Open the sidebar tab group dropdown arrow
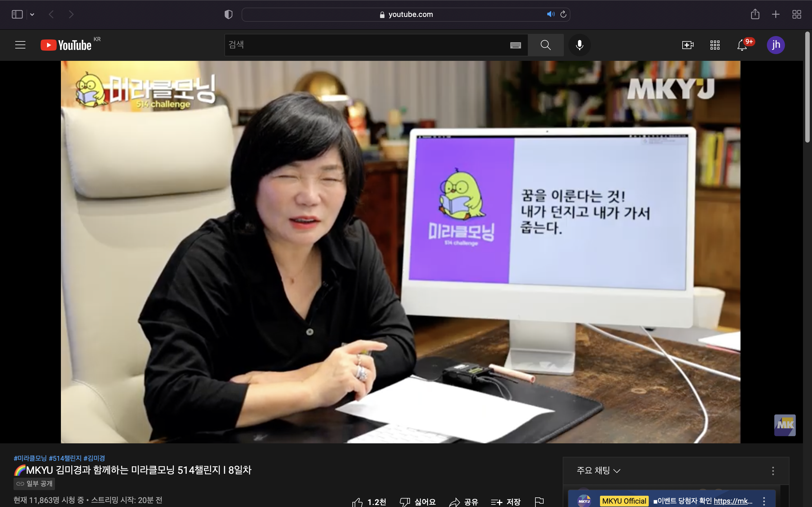812x507 pixels. point(32,14)
